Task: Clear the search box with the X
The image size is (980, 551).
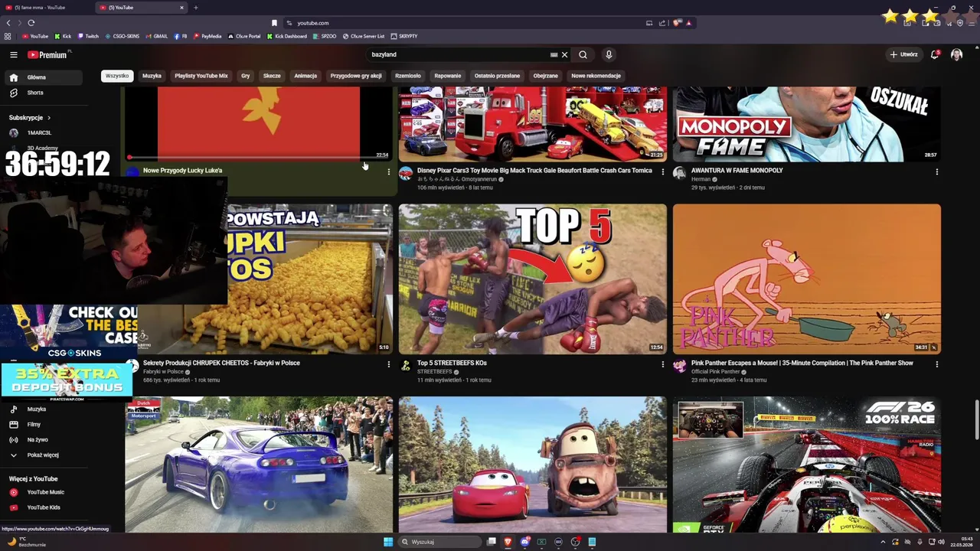Action: point(564,54)
